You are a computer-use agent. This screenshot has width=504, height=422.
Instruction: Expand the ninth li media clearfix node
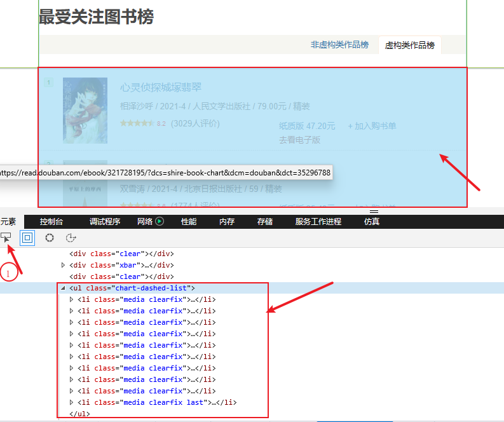(71, 391)
